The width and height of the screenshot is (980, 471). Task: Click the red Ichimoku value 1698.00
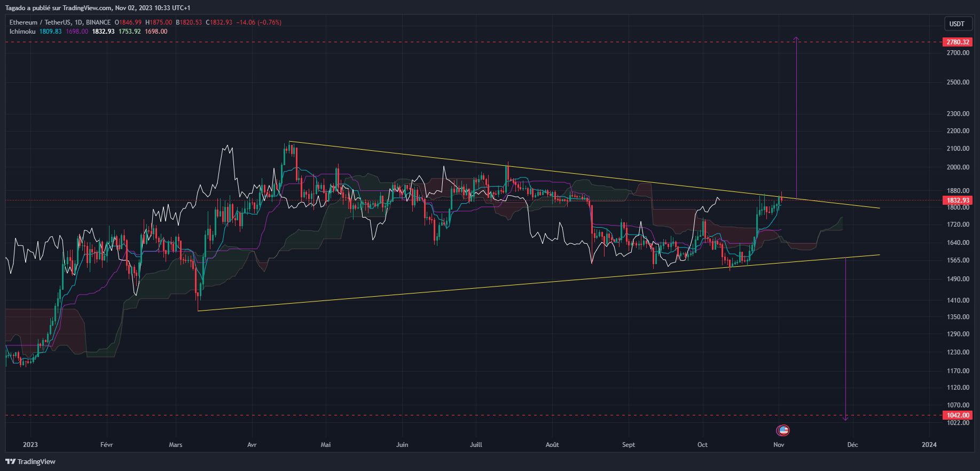(156, 32)
